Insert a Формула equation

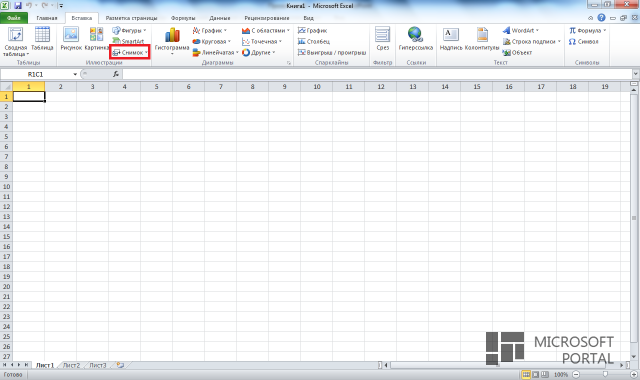point(587,31)
